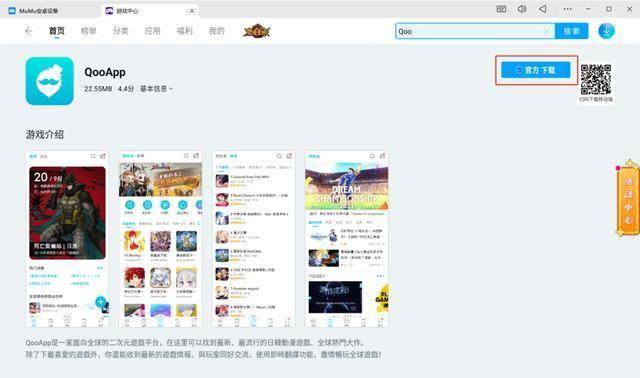Switch to the 榜单 tab

(x=89, y=31)
